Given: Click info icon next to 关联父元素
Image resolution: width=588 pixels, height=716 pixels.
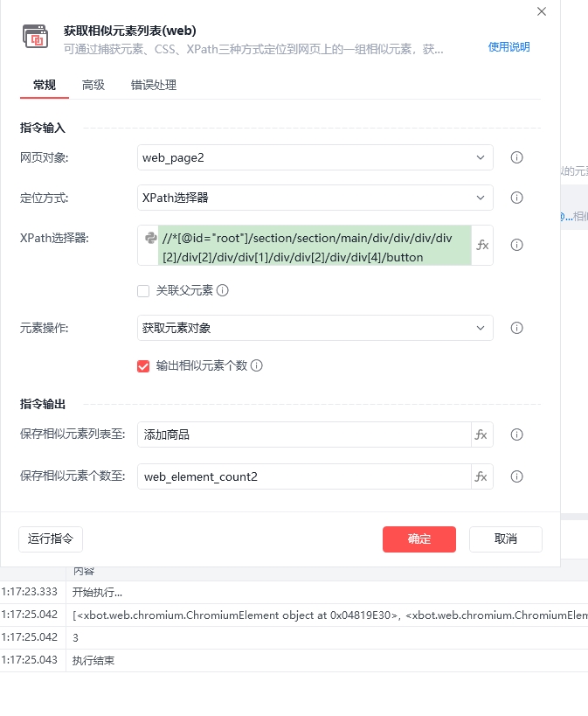Looking at the screenshot, I should point(222,290).
